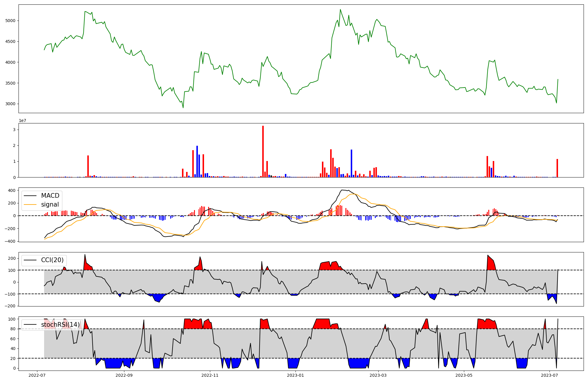
Task: Click the 2022-09 x-axis date label
Action: click(x=124, y=375)
